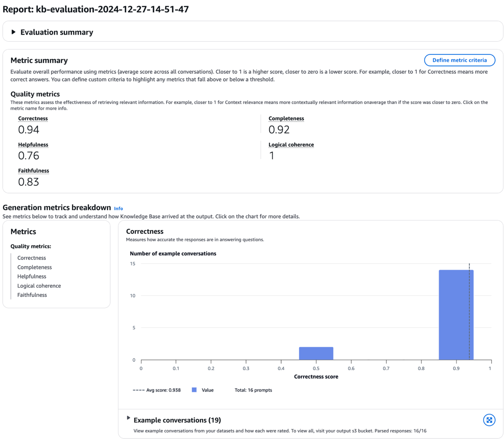Open the Helpfulness metric name in Metric summary

point(33,144)
